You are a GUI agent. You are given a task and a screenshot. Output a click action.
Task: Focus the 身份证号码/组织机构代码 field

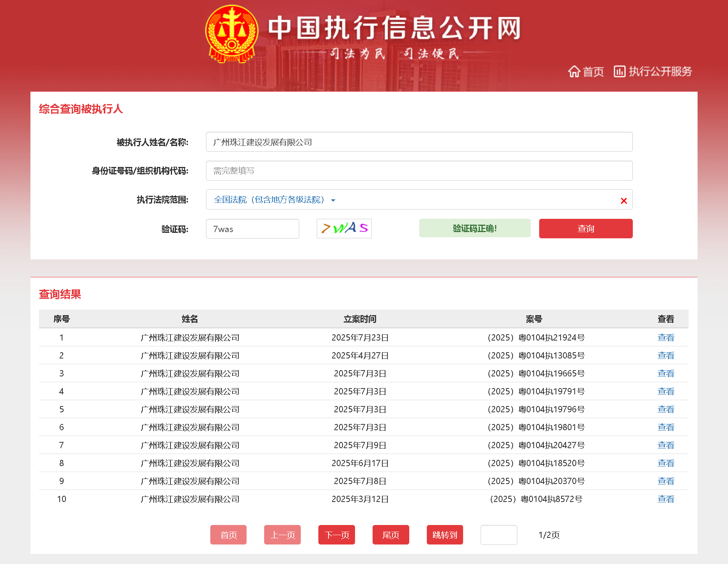pos(419,171)
